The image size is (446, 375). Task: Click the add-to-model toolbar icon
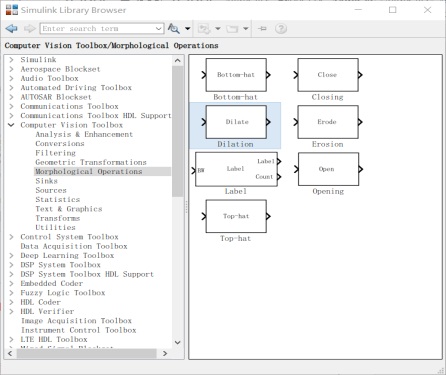(204, 29)
